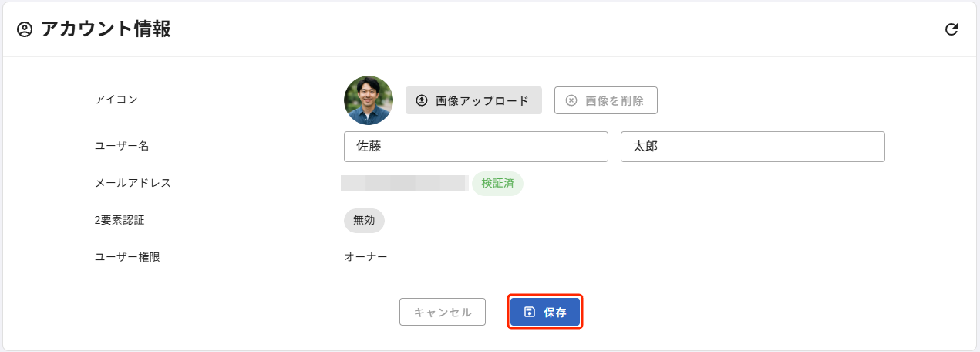This screenshot has width=980, height=352.
Task: Click the ユーザー名 row label
Action: [122, 146]
